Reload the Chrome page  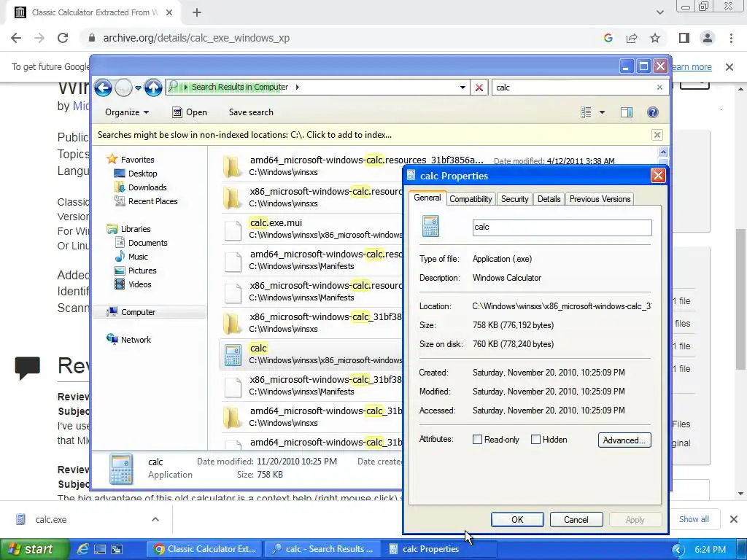click(63, 38)
